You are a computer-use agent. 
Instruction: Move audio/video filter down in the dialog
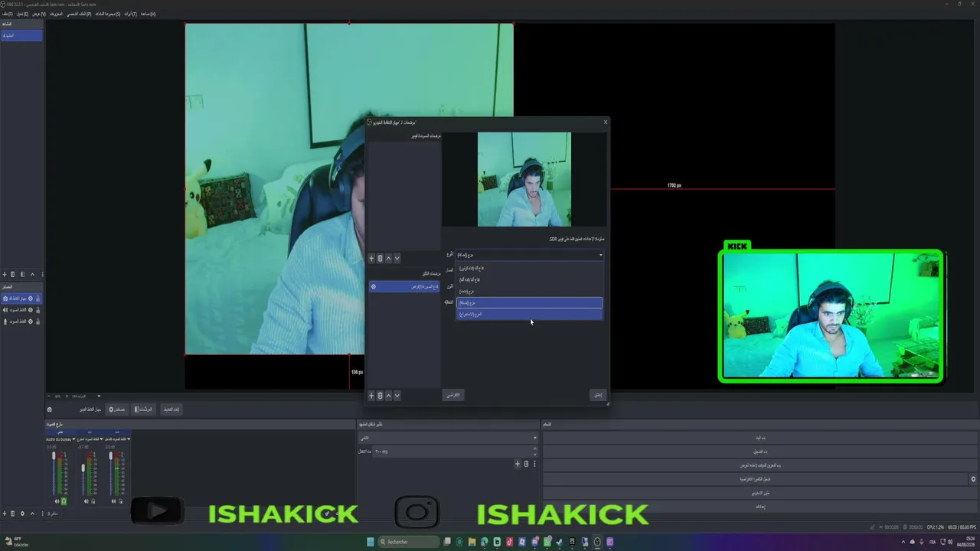pyautogui.click(x=397, y=258)
